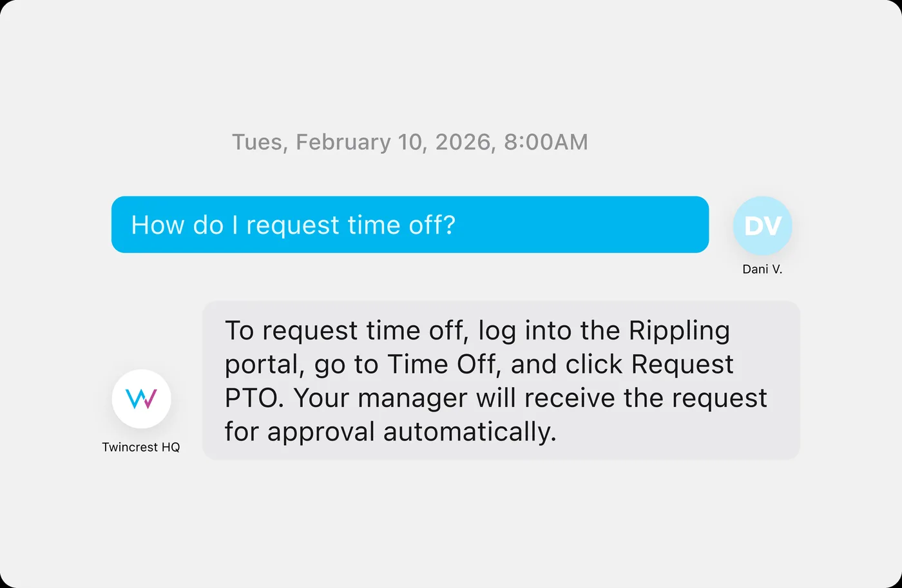Click February 10 in the timestamp
The image size is (902, 588).
[359, 142]
